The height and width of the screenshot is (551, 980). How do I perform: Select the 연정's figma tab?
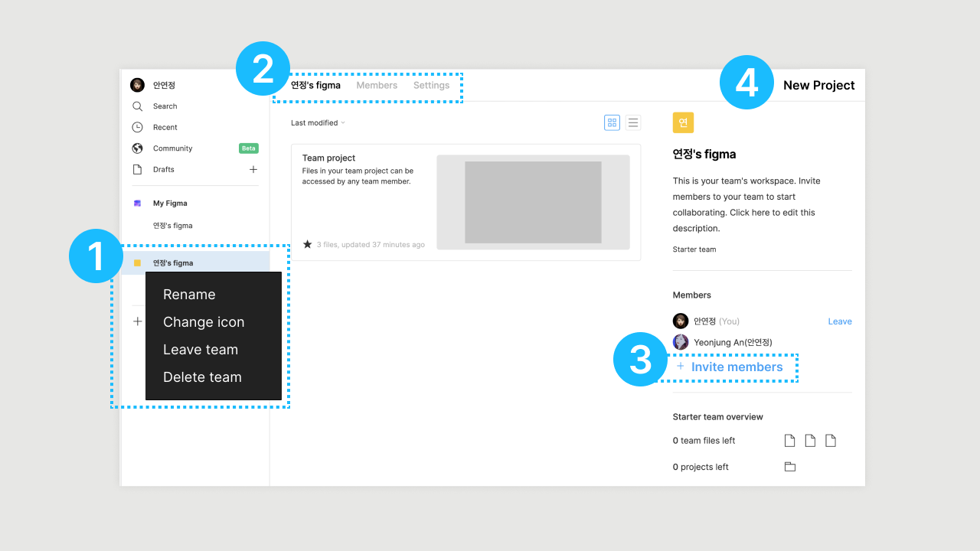coord(315,85)
